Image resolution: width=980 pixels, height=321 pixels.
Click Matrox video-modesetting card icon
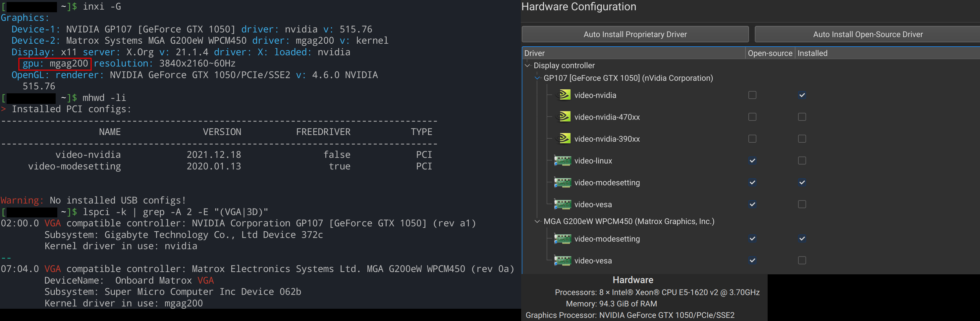[x=562, y=239]
